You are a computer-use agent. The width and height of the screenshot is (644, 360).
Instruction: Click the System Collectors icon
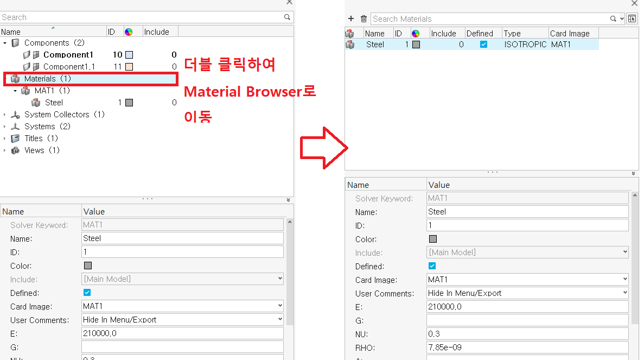point(15,114)
